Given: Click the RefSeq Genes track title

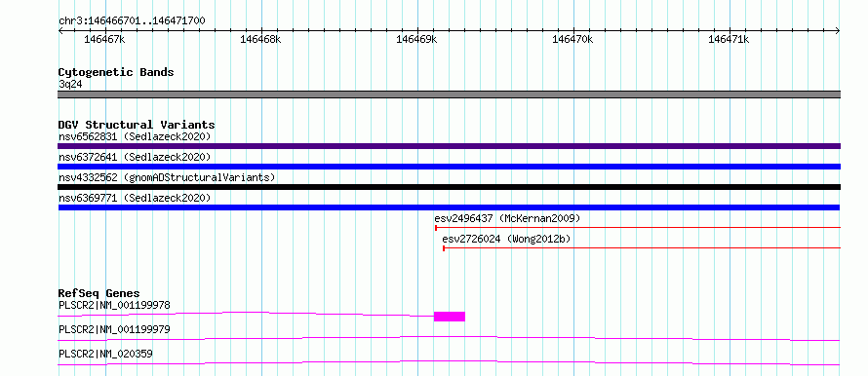Looking at the screenshot, I should click(99, 293).
